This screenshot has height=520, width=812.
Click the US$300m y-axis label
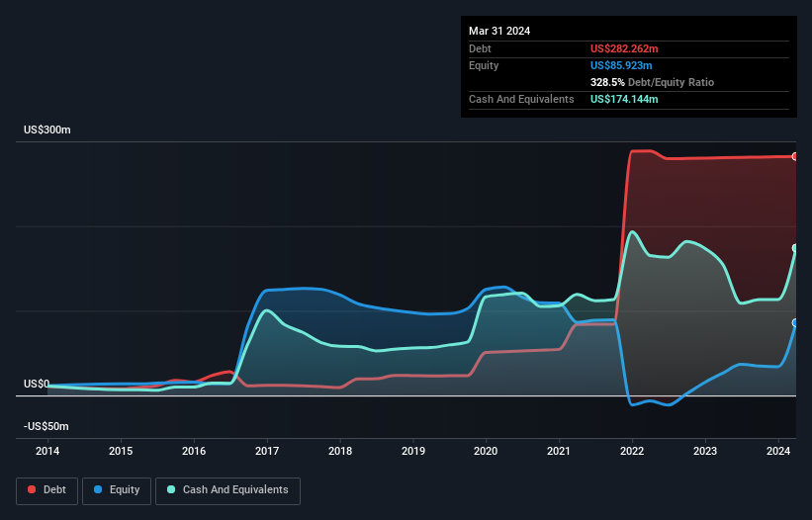pyautogui.click(x=47, y=130)
